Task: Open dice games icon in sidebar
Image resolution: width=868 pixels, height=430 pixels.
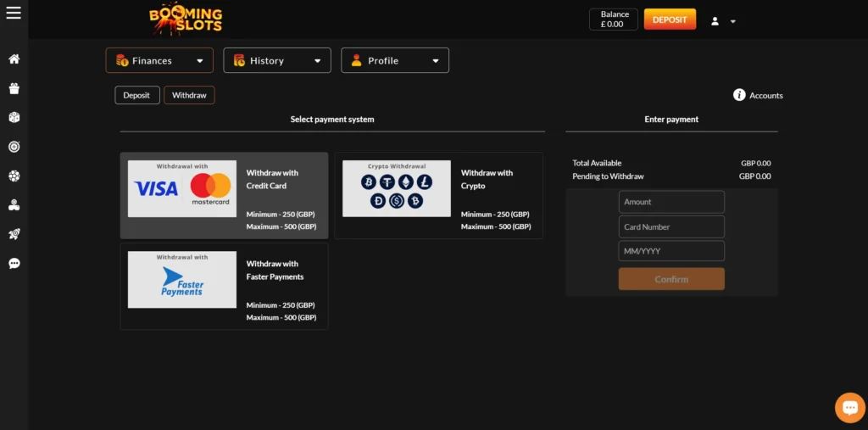Action: click(14, 118)
